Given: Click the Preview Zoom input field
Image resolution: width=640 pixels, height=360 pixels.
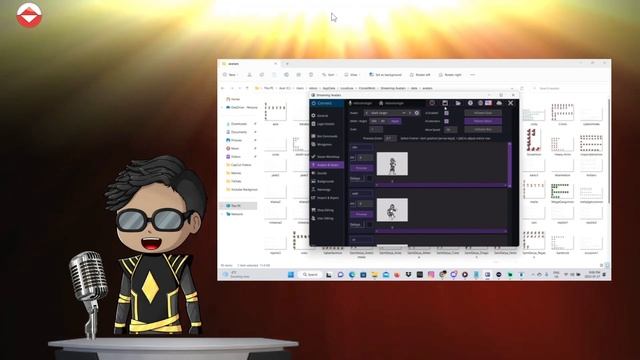Looking at the screenshot, I should pyautogui.click(x=390, y=138).
